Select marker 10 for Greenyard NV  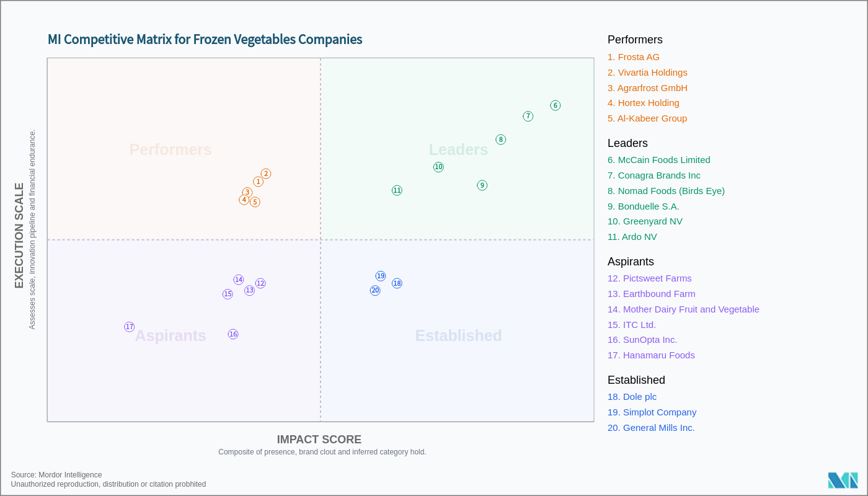click(439, 167)
